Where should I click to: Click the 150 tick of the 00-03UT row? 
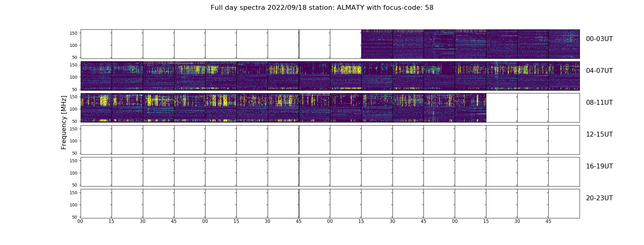point(74,33)
